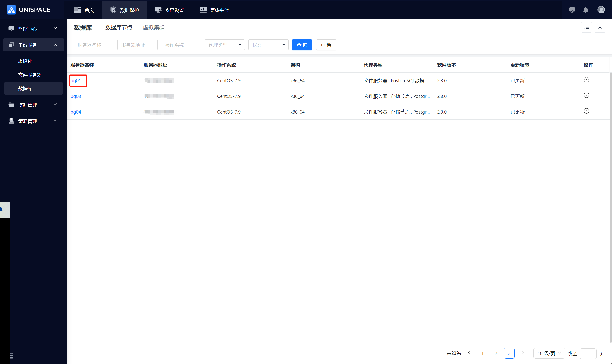Switch to the 虚拟集群 tab
This screenshot has height=364, width=612.
(153, 27)
